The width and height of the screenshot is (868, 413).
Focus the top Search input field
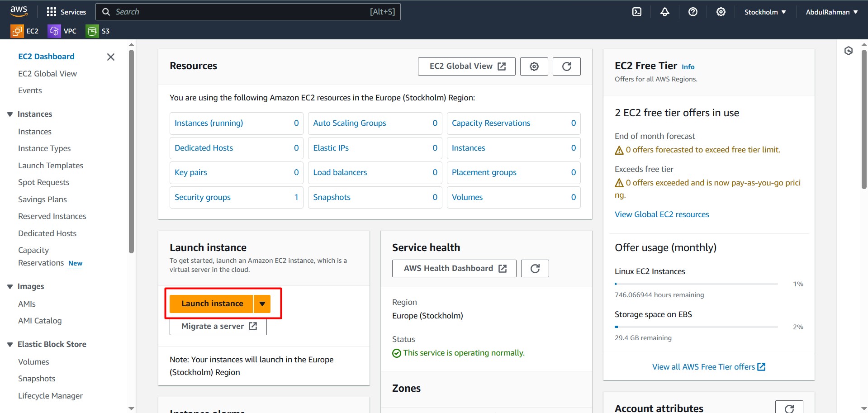[x=248, y=12]
